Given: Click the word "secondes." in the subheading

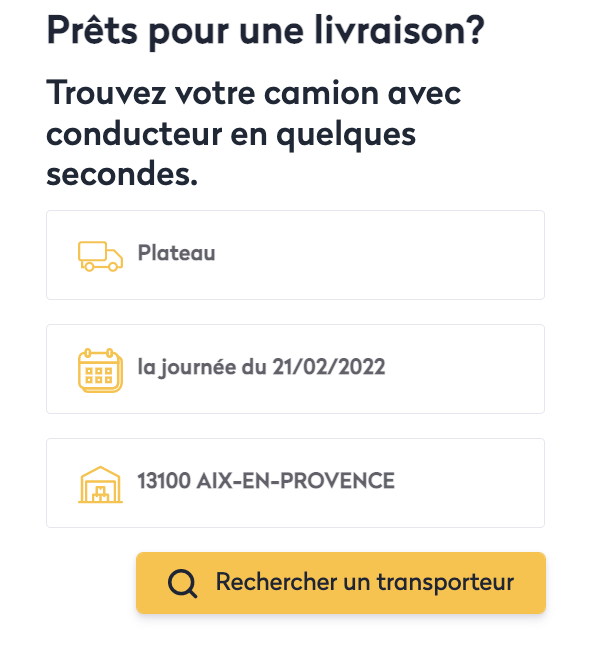Looking at the screenshot, I should point(122,175).
